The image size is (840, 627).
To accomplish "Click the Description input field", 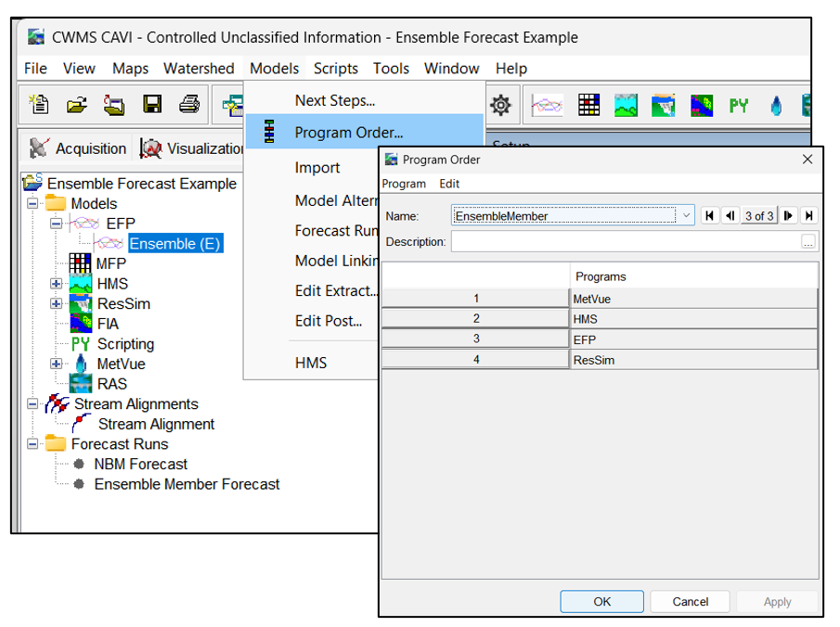I will 626,241.
